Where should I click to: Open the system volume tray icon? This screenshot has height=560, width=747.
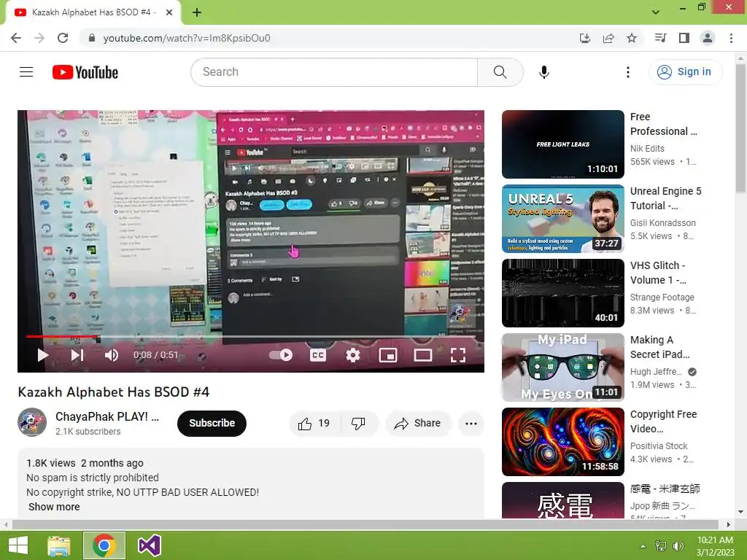tap(678, 546)
